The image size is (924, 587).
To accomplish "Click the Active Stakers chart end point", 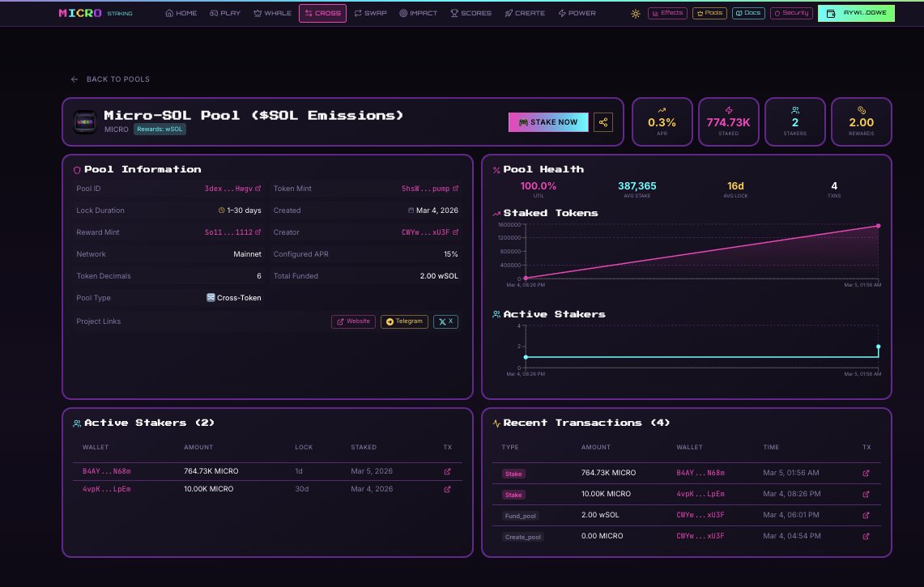I will [x=878, y=347].
